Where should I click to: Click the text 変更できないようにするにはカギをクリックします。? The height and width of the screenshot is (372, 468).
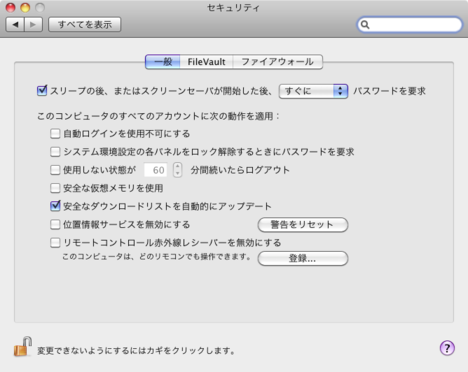coord(136,351)
